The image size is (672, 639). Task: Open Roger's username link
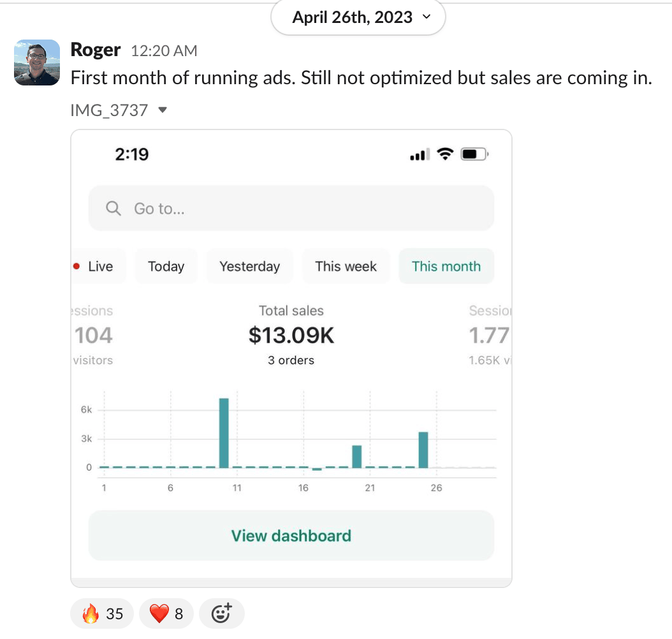coord(96,50)
